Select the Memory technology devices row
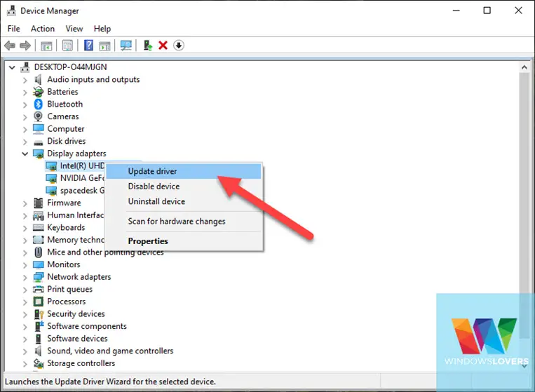This screenshot has width=535, height=392. tap(76, 240)
